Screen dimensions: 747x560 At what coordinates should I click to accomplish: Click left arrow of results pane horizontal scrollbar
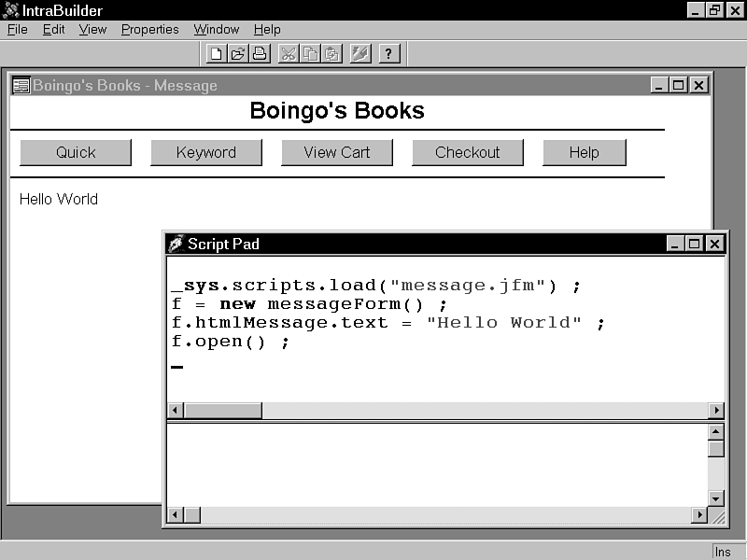176,515
